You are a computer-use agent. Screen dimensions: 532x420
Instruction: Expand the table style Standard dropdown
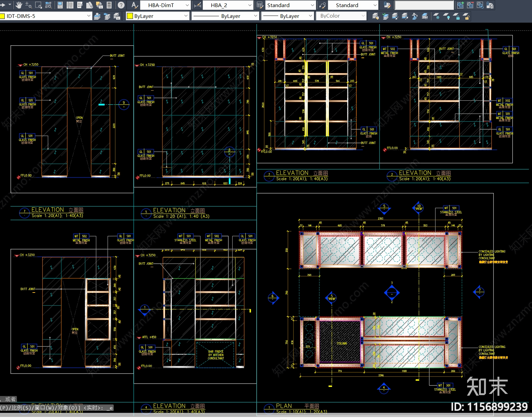pos(312,5)
